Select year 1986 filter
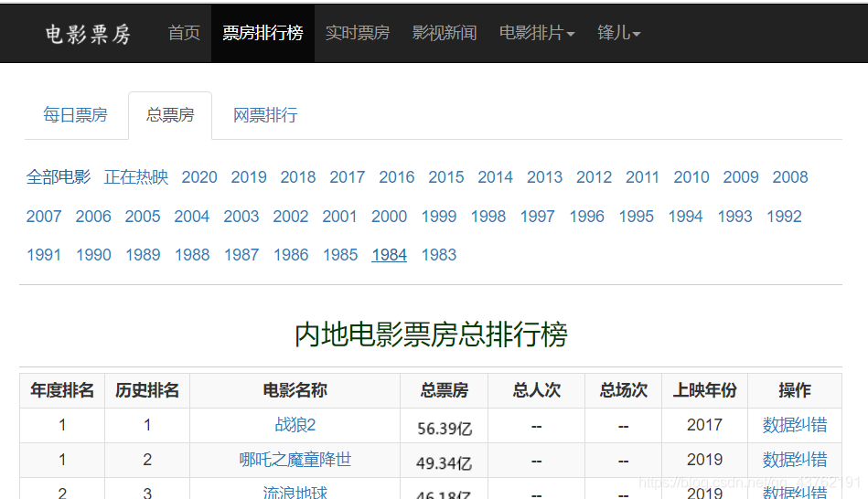The width and height of the screenshot is (868, 499). [x=290, y=255]
